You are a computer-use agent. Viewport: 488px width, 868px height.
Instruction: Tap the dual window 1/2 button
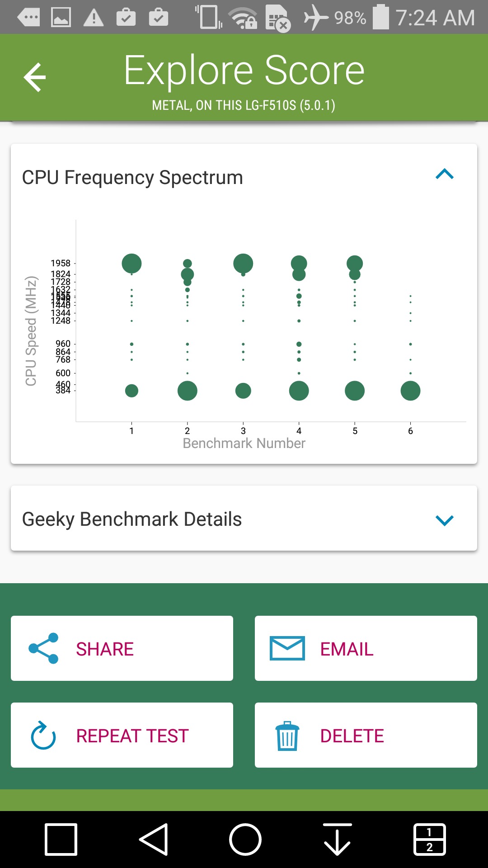pyautogui.click(x=429, y=840)
